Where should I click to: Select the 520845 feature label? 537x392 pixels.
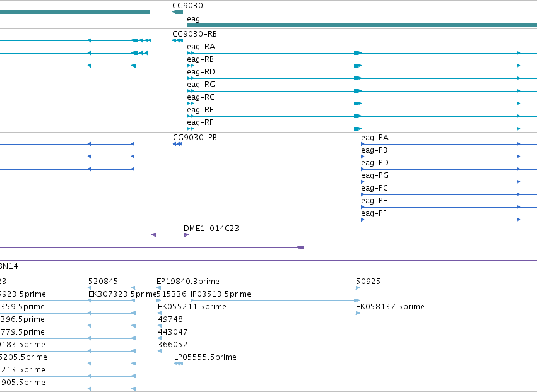103,282
